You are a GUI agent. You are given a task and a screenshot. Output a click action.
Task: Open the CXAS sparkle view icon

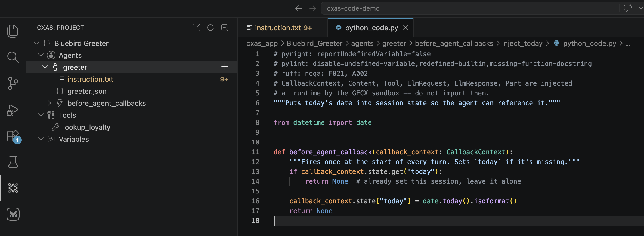coord(13,188)
